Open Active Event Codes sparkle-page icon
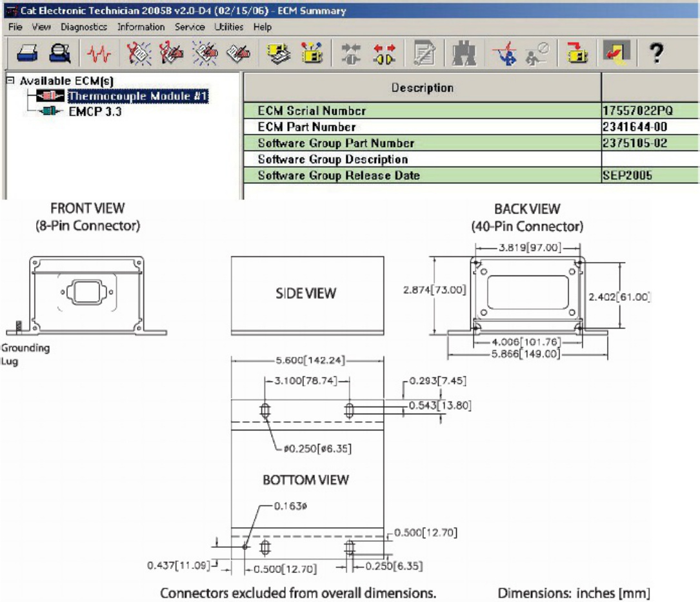Image resolution: width=700 pixels, height=602 pixels. point(205,54)
